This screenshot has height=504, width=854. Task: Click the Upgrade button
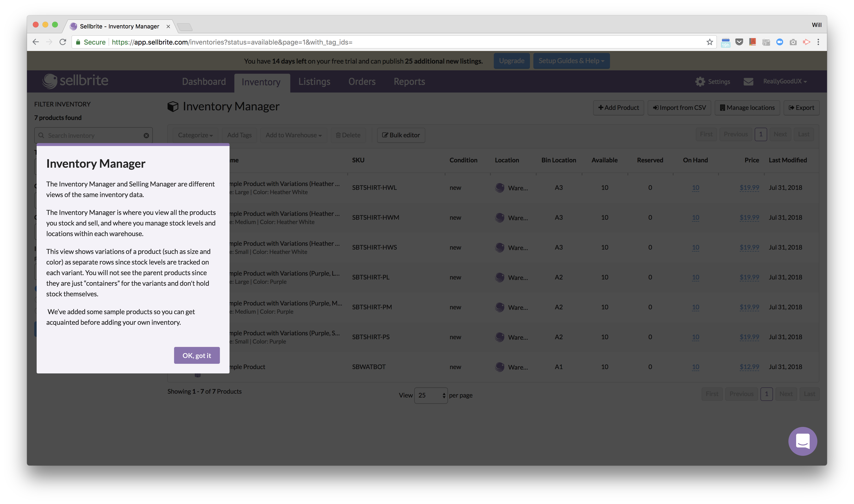tap(511, 61)
